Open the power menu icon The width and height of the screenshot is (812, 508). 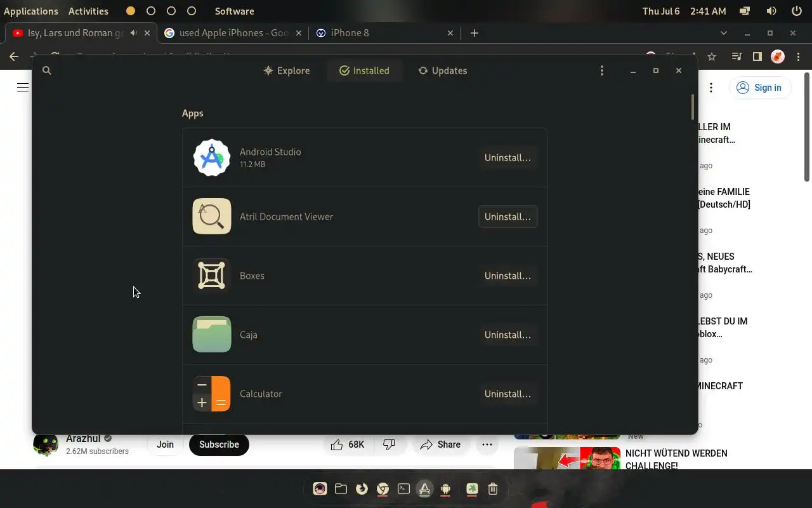tap(797, 11)
